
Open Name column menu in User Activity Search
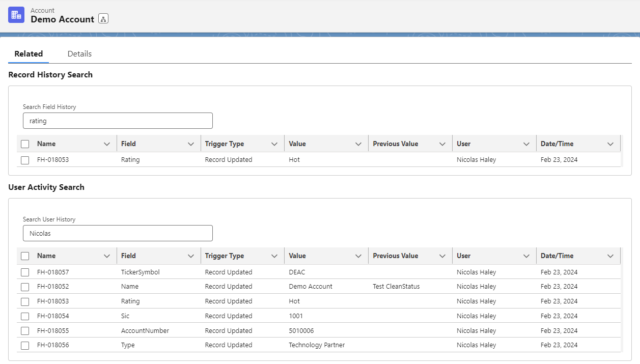coord(107,256)
